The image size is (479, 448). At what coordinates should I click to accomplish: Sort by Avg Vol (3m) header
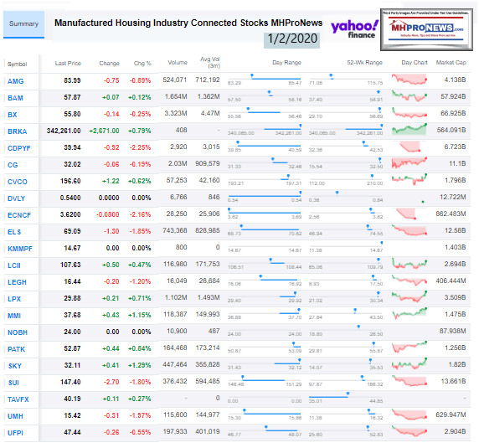click(210, 62)
